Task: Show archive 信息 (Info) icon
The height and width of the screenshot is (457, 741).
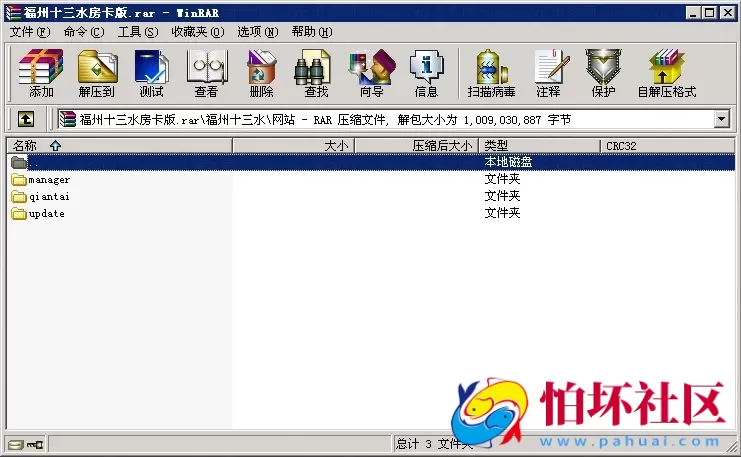Action: click(x=426, y=73)
